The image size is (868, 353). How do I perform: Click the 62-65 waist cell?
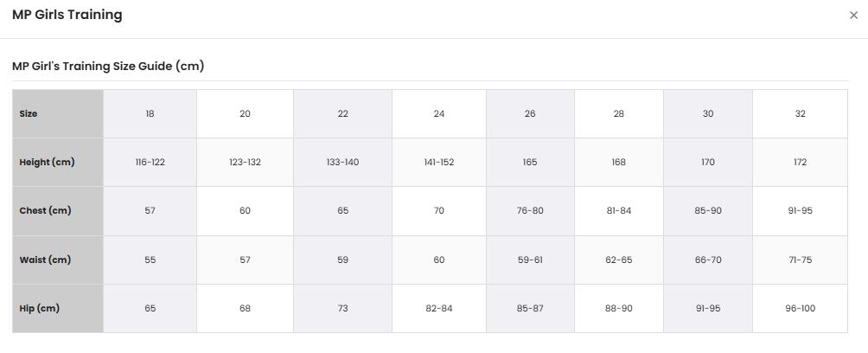[x=619, y=260]
